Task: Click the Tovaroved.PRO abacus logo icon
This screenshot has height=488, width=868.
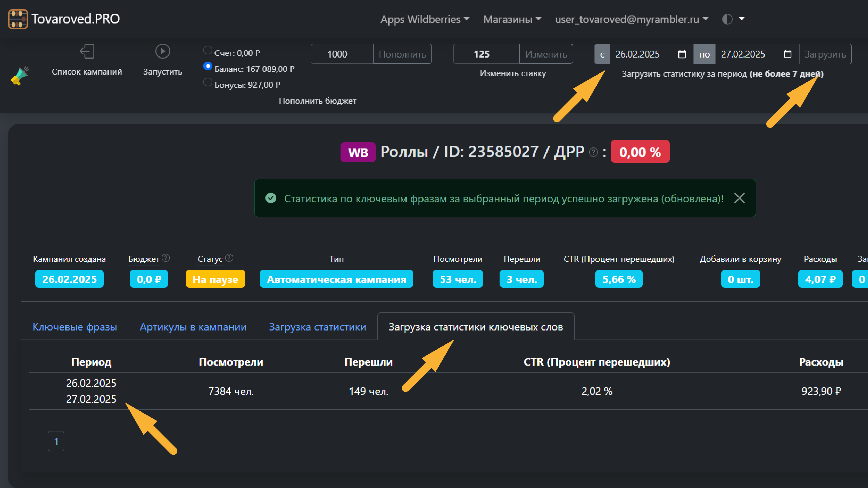Action: (18, 19)
